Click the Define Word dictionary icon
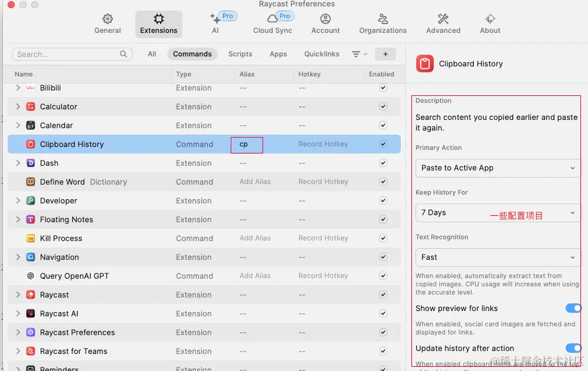This screenshot has height=371, width=588. point(31,182)
